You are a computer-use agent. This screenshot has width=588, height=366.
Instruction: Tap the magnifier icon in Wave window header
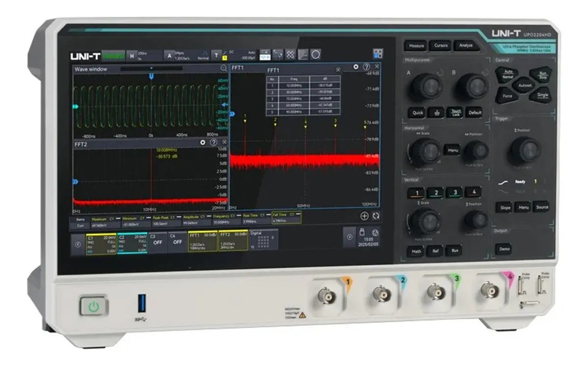coord(223,69)
